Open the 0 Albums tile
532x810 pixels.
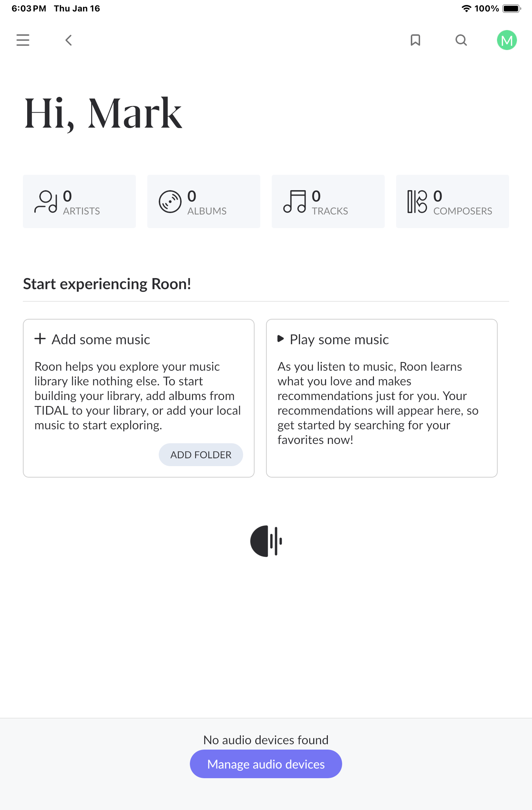point(204,201)
